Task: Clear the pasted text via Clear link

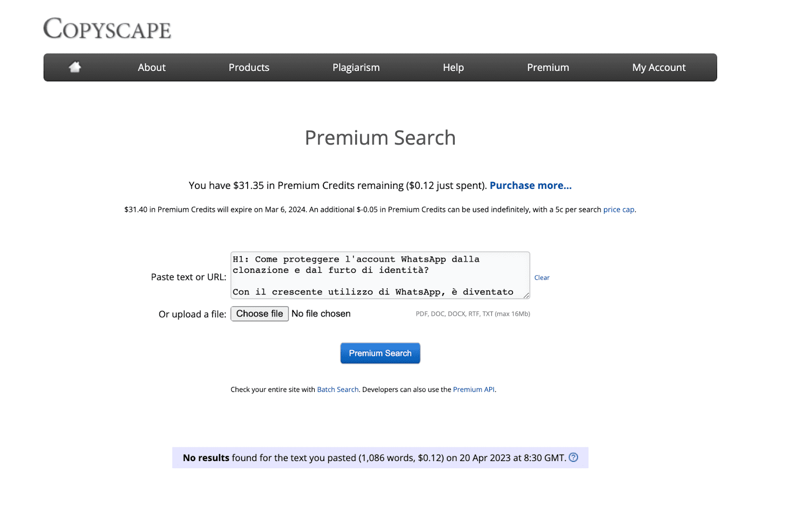Action: coord(542,278)
